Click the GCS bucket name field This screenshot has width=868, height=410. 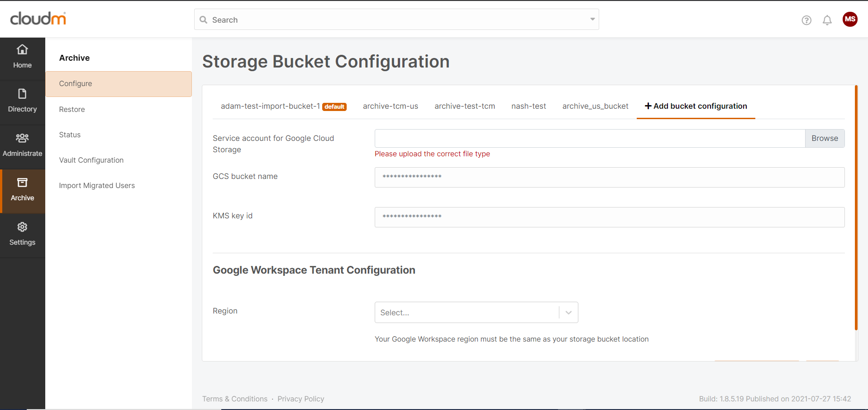coord(610,177)
